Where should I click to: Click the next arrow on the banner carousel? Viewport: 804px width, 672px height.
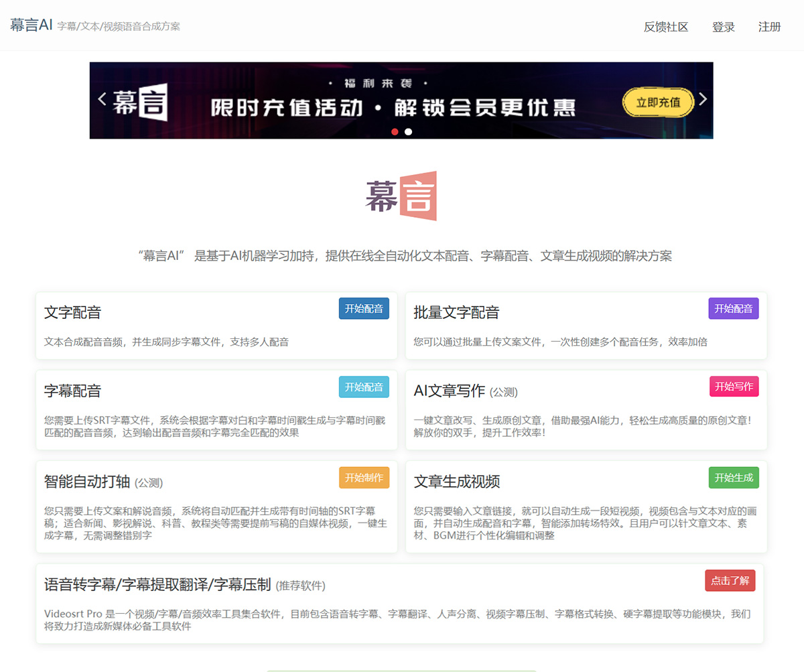click(x=702, y=99)
